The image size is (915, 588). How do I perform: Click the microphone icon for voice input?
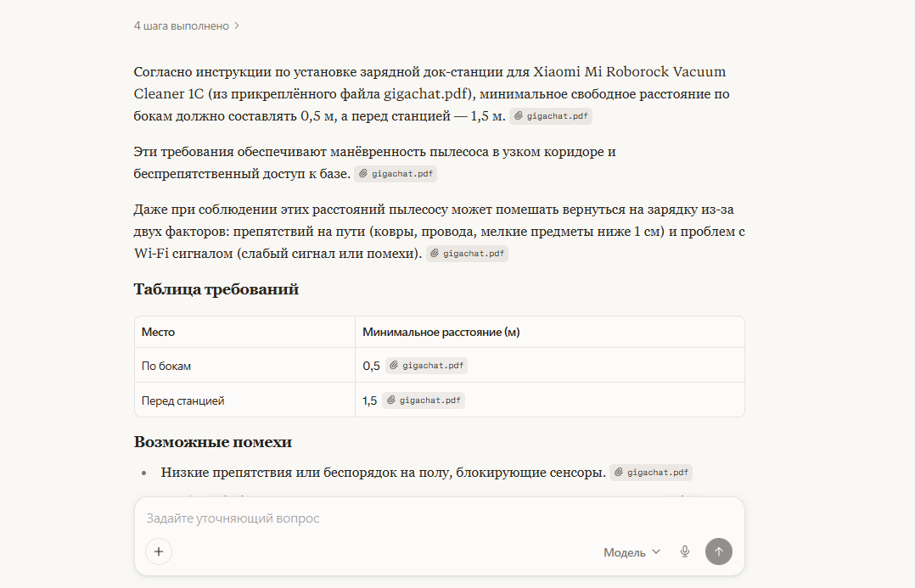(x=684, y=552)
